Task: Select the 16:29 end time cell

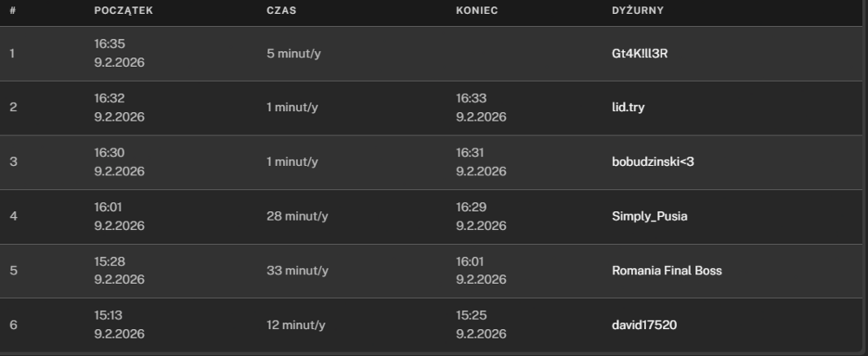Action: point(471,208)
